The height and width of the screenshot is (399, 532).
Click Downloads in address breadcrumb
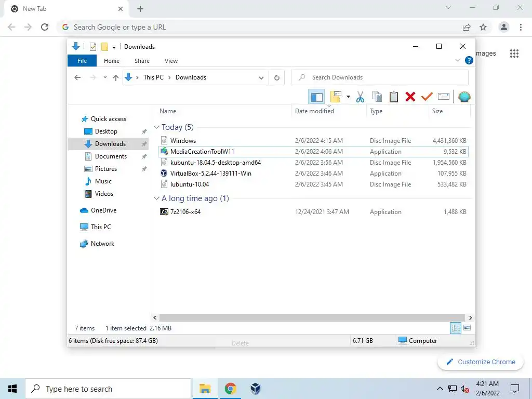(191, 77)
